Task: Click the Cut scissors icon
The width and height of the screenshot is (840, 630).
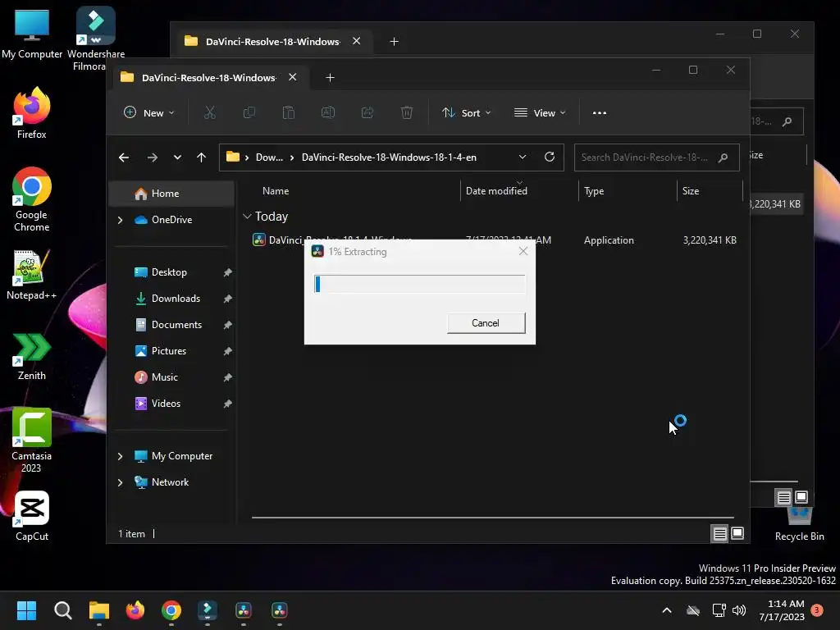Action: 210,113
